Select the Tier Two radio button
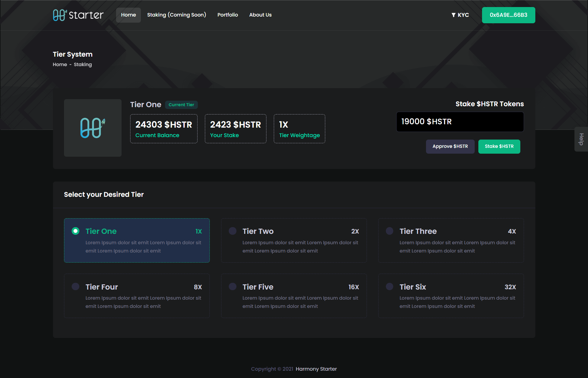 233,231
